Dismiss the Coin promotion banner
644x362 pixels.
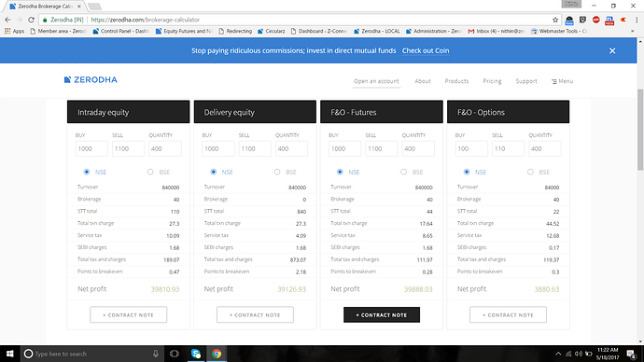click(x=612, y=51)
